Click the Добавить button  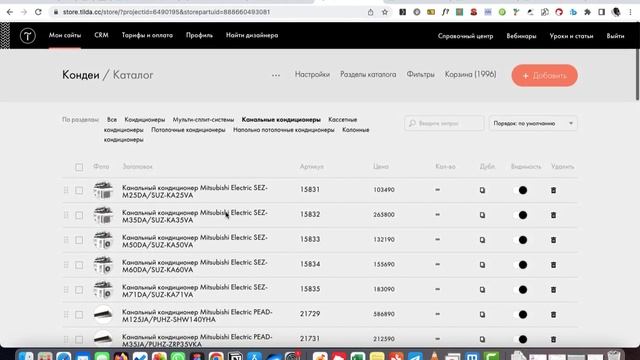544,76
